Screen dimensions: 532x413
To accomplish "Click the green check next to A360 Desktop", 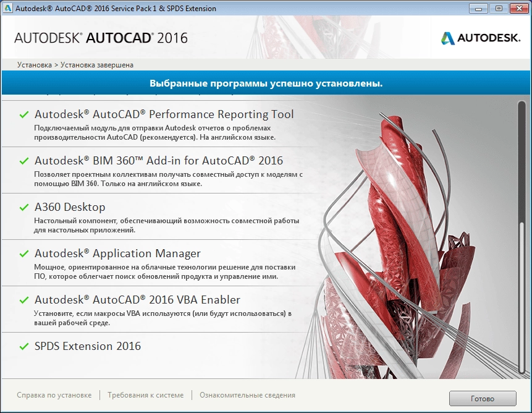I will pyautogui.click(x=24, y=207).
